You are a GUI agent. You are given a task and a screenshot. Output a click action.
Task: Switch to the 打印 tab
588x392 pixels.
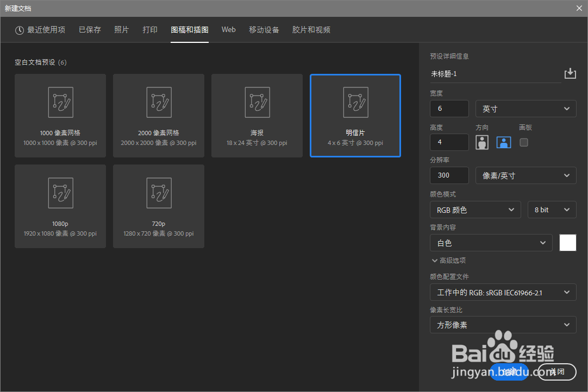(150, 30)
